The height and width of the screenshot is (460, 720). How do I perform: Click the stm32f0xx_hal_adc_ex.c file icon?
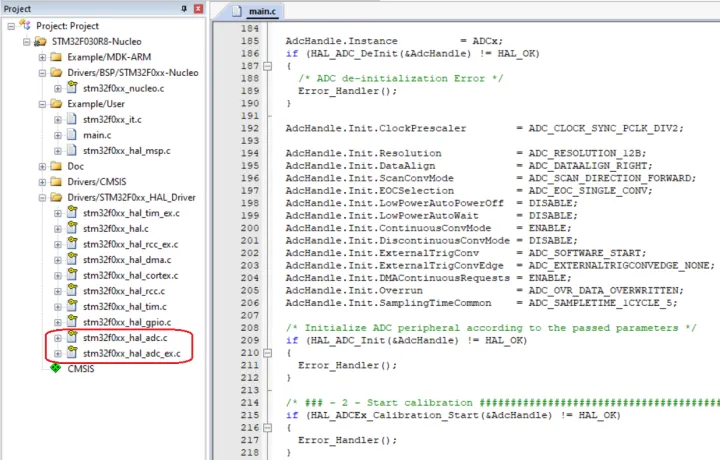pyautogui.click(x=72, y=352)
